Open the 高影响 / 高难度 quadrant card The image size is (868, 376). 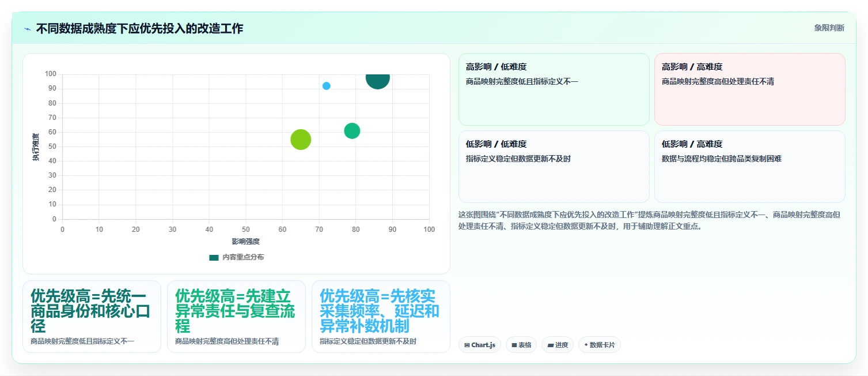coord(750,89)
